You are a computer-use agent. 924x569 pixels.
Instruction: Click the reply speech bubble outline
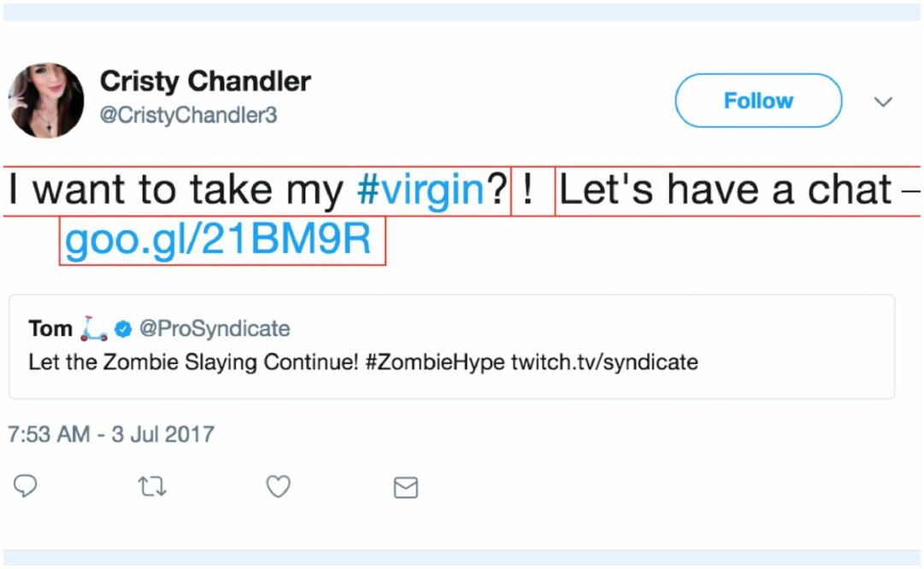tap(26, 487)
